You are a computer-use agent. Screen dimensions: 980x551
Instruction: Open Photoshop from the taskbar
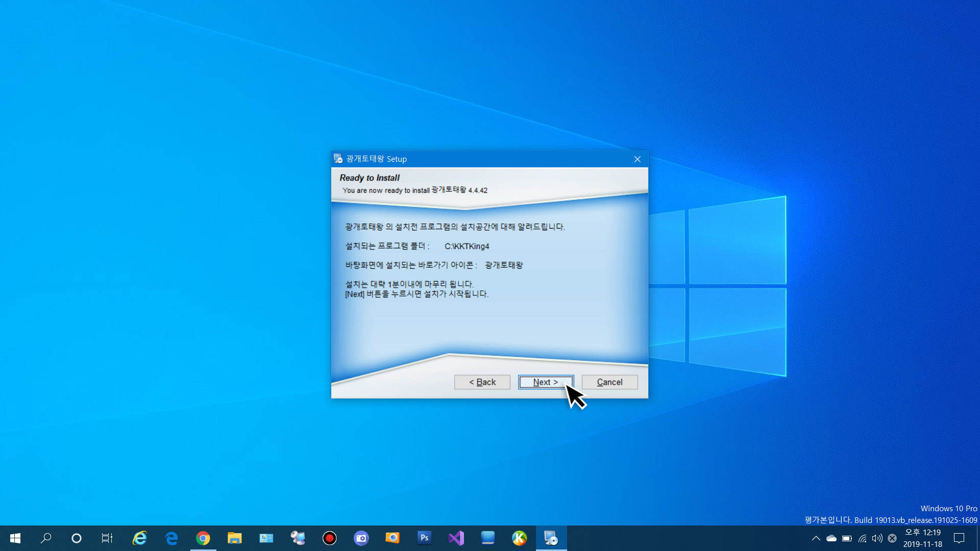[x=424, y=538]
